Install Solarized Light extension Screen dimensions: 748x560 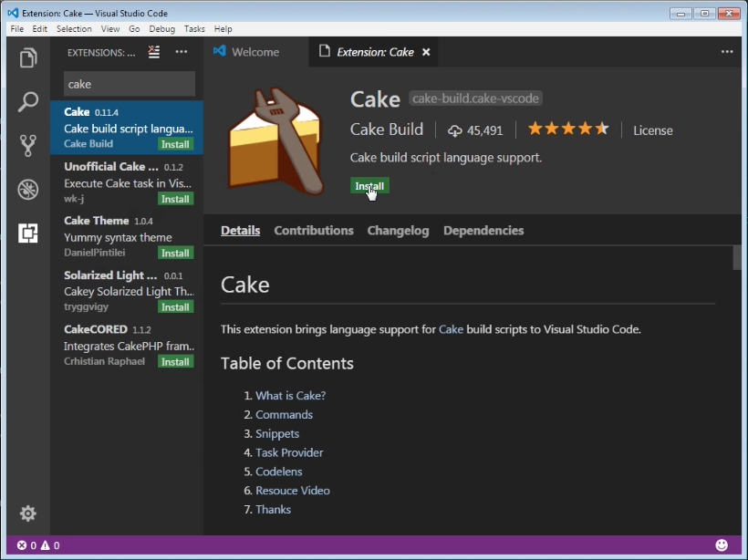175,307
